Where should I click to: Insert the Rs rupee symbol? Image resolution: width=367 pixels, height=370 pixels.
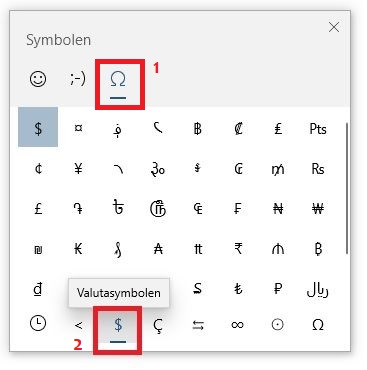[x=318, y=169]
